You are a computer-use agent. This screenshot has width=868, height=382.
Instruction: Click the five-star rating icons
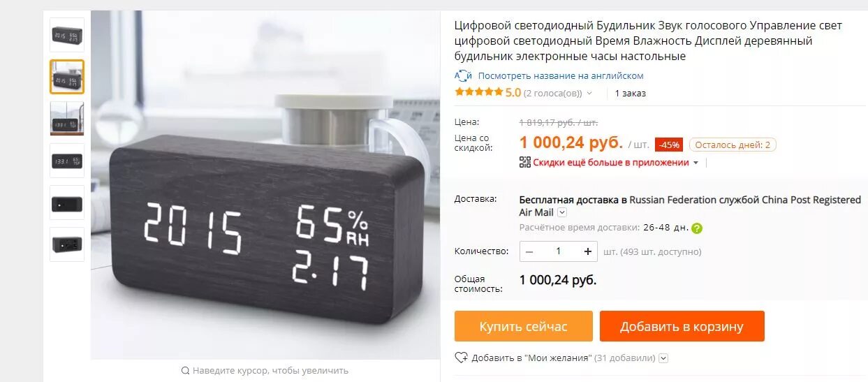tap(478, 92)
